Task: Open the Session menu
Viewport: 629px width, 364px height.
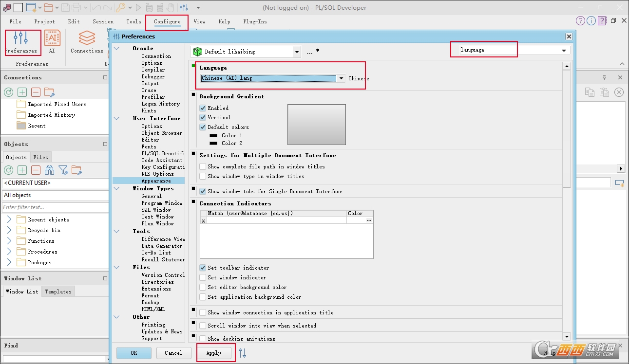Action: click(103, 21)
